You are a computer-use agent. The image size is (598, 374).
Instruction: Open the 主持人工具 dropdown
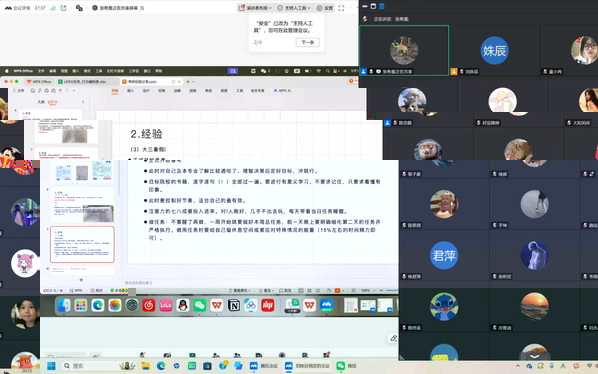coord(294,8)
